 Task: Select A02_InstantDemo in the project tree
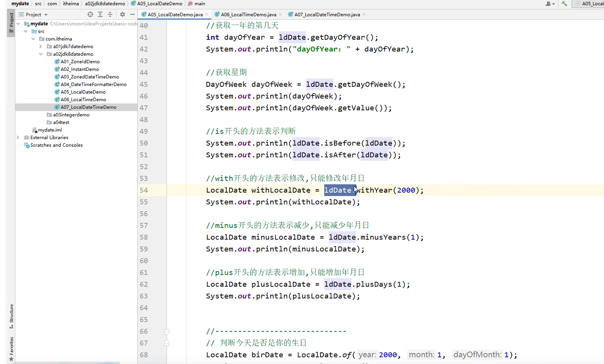pos(80,69)
